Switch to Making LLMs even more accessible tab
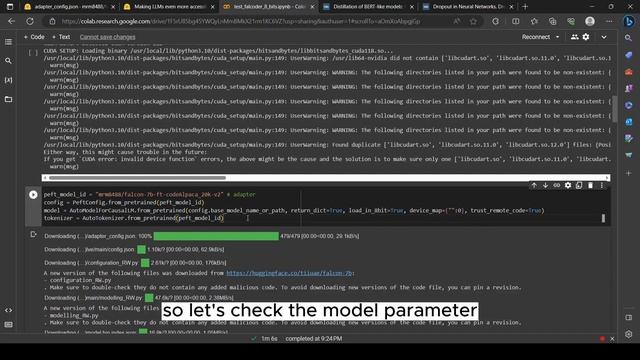 click(169, 7)
